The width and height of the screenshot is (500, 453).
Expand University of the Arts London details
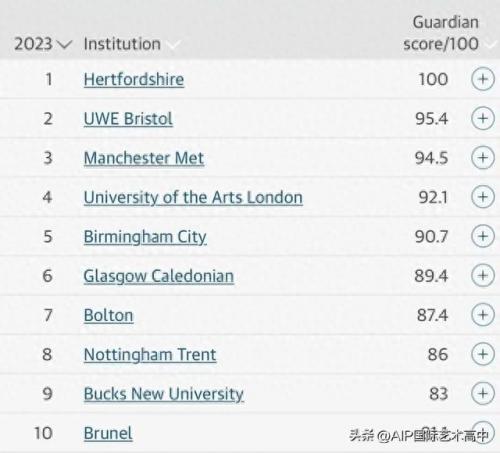click(x=483, y=197)
